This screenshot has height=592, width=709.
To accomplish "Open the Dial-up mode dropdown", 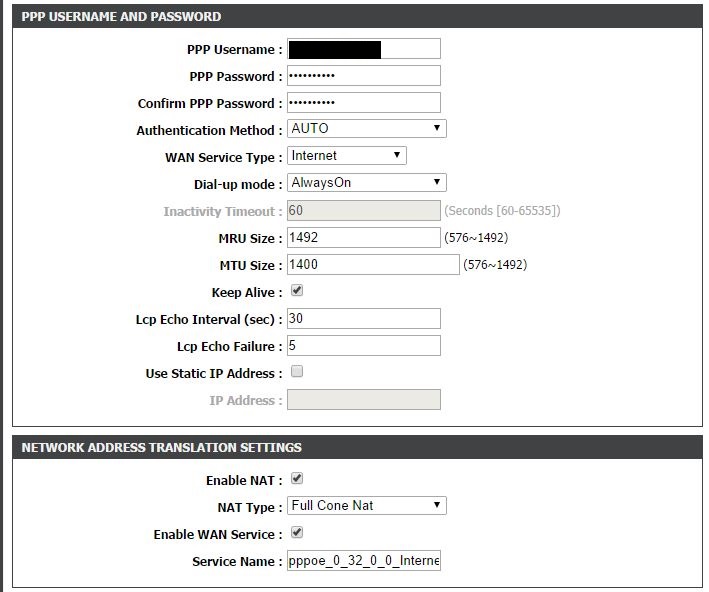I will [366, 183].
